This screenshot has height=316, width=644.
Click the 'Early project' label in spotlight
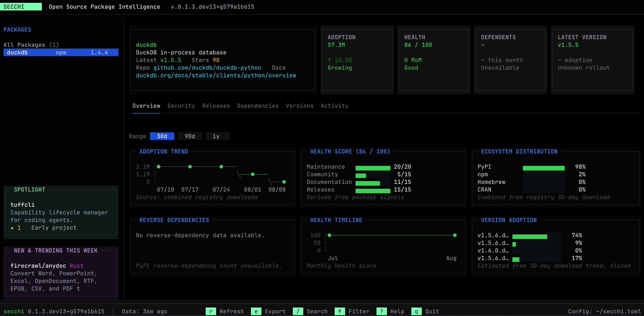[x=54, y=228]
